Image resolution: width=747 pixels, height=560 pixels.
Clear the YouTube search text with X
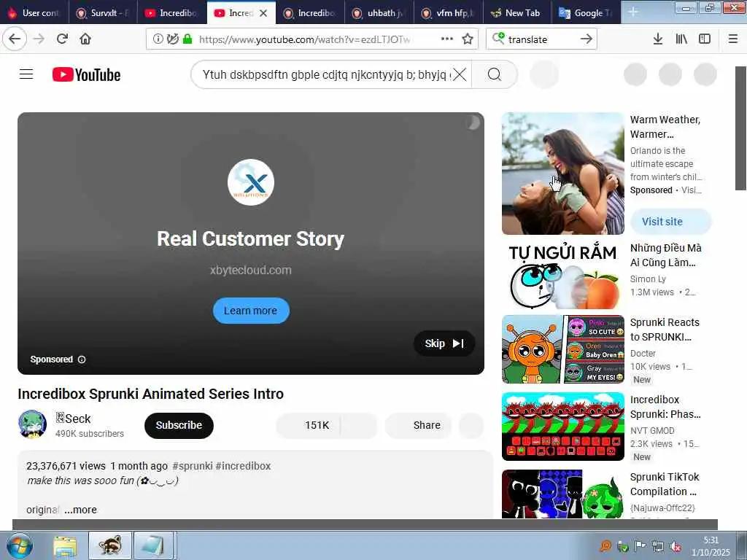point(460,75)
